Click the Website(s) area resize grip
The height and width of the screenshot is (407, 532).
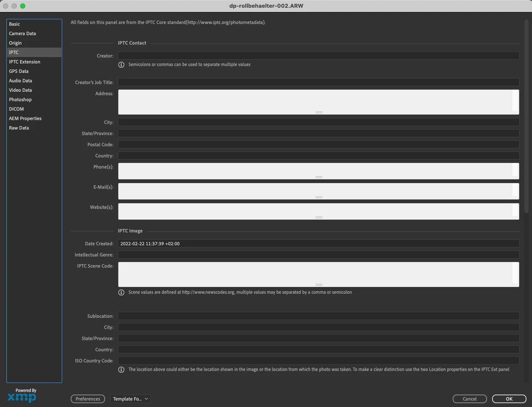[x=319, y=217]
